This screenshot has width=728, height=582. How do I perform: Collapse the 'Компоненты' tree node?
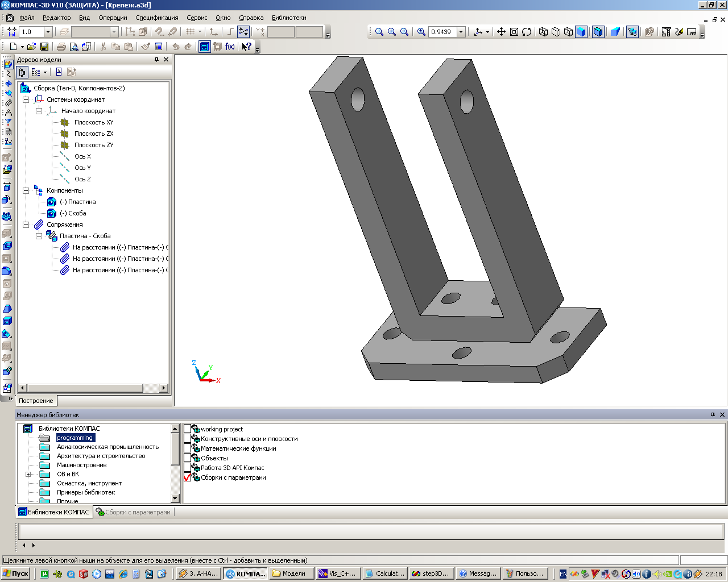coord(26,190)
